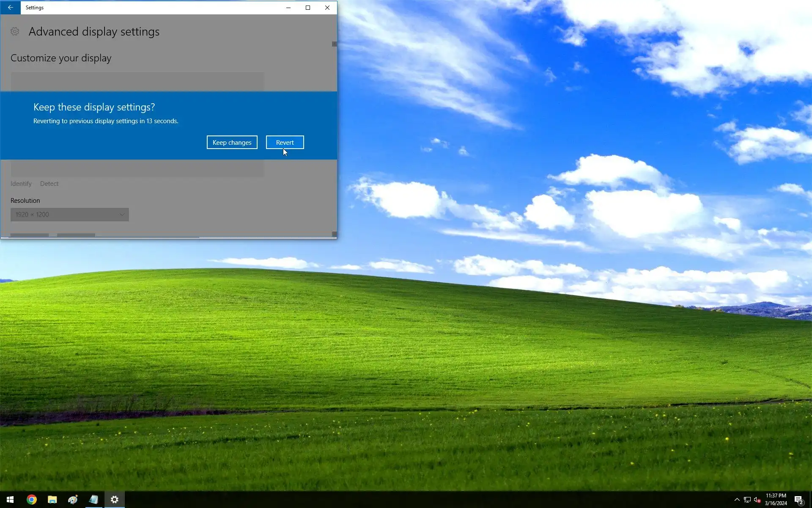Maximize the Settings window
The height and width of the screenshot is (508, 812).
point(308,8)
